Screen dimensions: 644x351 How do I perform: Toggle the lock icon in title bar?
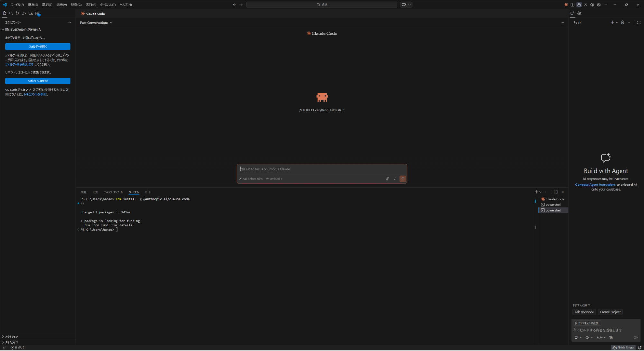coord(579,5)
